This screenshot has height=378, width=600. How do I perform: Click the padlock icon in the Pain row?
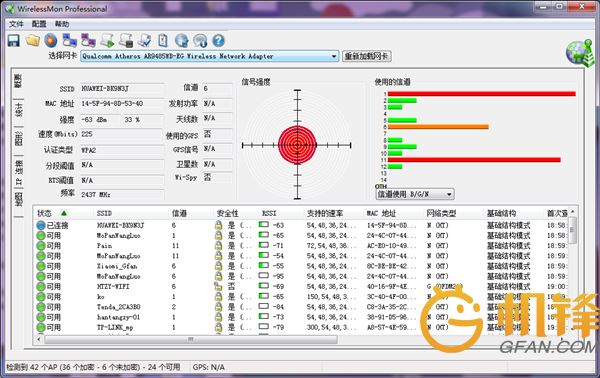point(218,246)
